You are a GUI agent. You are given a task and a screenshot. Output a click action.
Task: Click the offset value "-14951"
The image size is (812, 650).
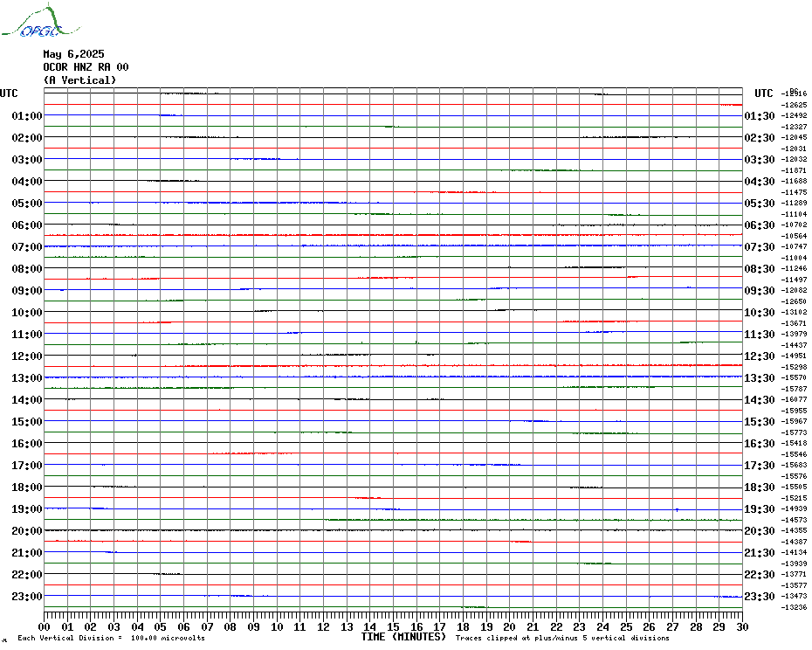coord(794,356)
